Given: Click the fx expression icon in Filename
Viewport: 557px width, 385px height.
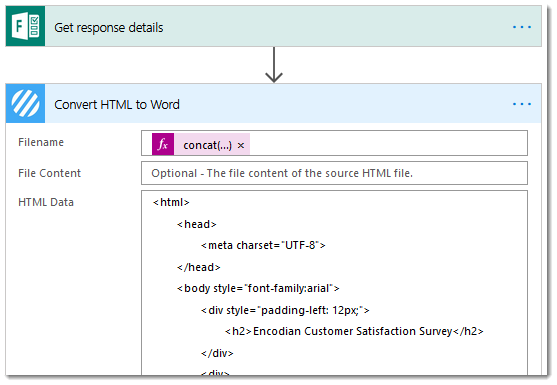Looking at the screenshot, I should (163, 144).
